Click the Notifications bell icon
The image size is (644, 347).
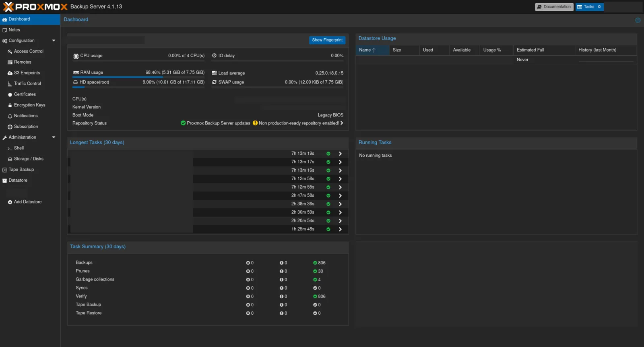tap(10, 116)
